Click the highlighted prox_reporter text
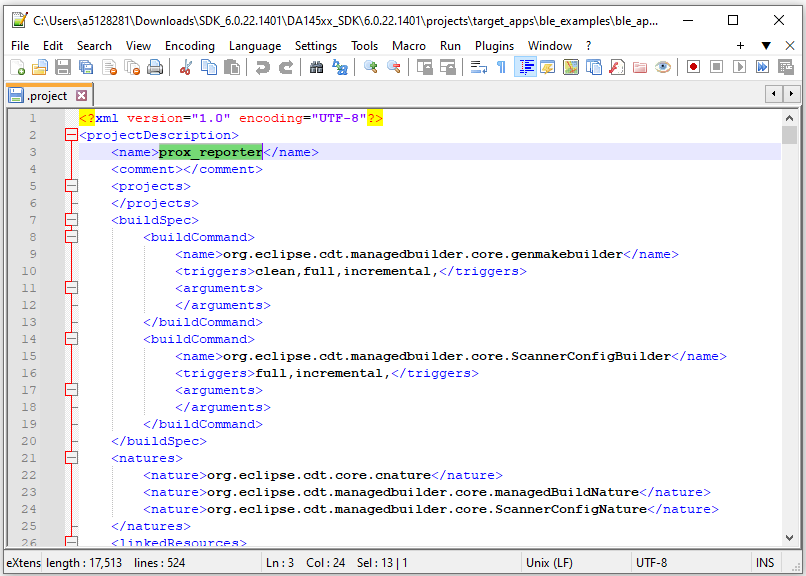This screenshot has width=806, height=576. (210, 152)
